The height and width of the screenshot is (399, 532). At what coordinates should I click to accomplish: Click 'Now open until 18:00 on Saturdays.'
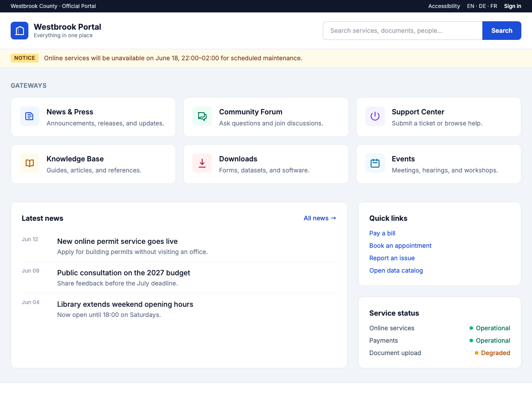109,315
